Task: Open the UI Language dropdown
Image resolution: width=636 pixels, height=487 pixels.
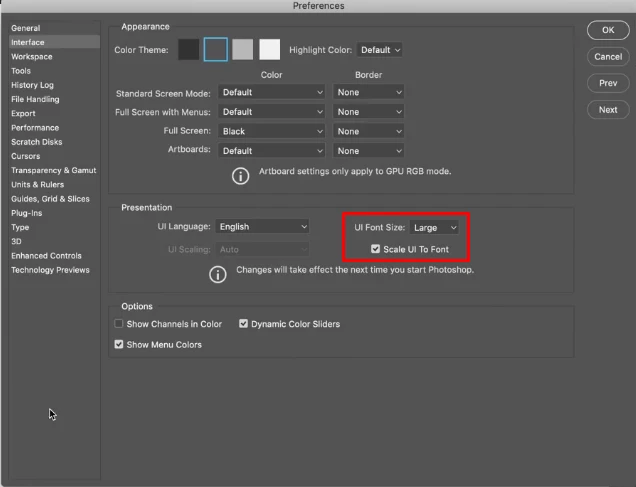Action: pyautogui.click(x=262, y=227)
